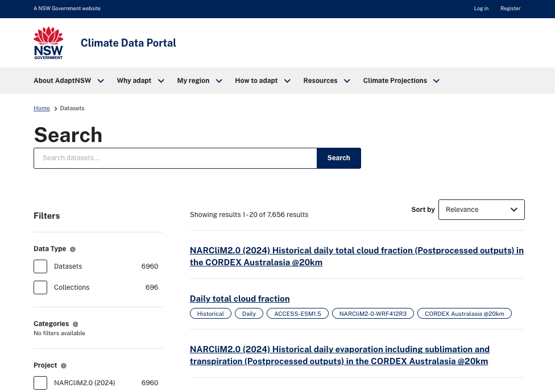Open the Why adapt menu

click(x=134, y=81)
